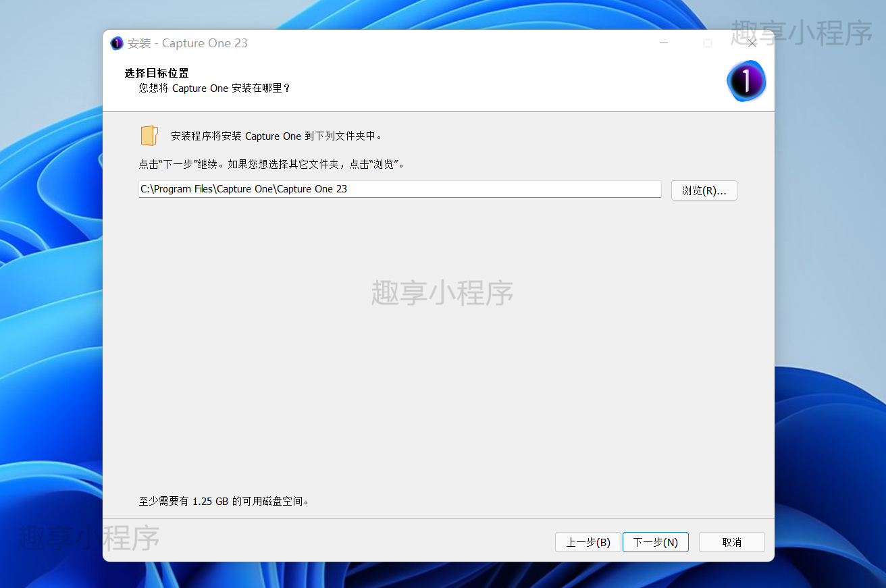
Task: Click the text 您想将 Capture One 安装在哪里？
Action: click(215, 88)
